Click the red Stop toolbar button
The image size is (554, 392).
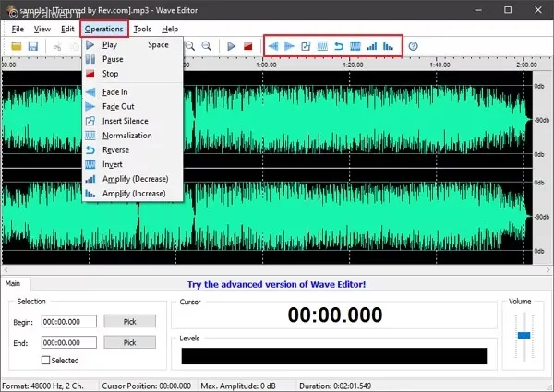point(248,46)
